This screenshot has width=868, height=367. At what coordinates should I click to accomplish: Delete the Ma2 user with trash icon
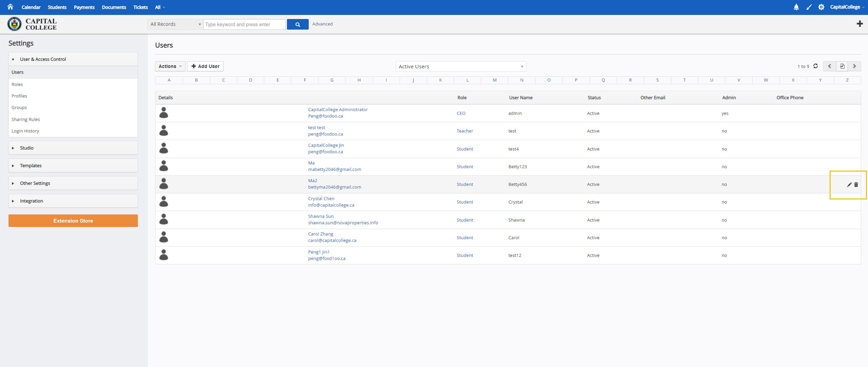856,185
